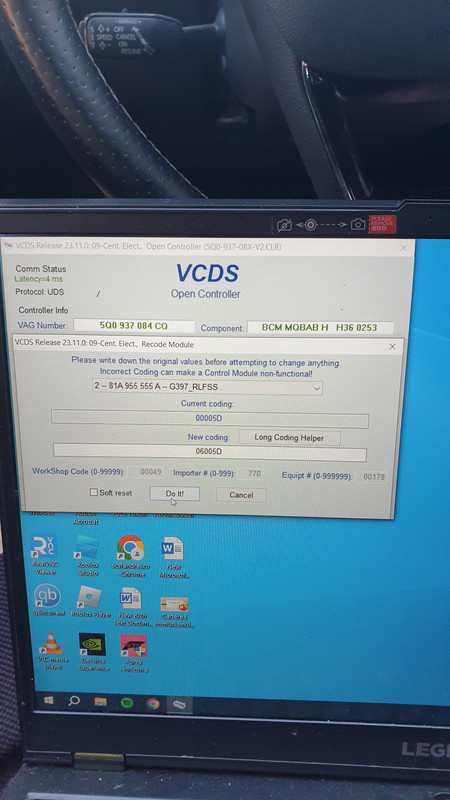
Task: Launch VLC media player shortcut
Action: click(51, 651)
